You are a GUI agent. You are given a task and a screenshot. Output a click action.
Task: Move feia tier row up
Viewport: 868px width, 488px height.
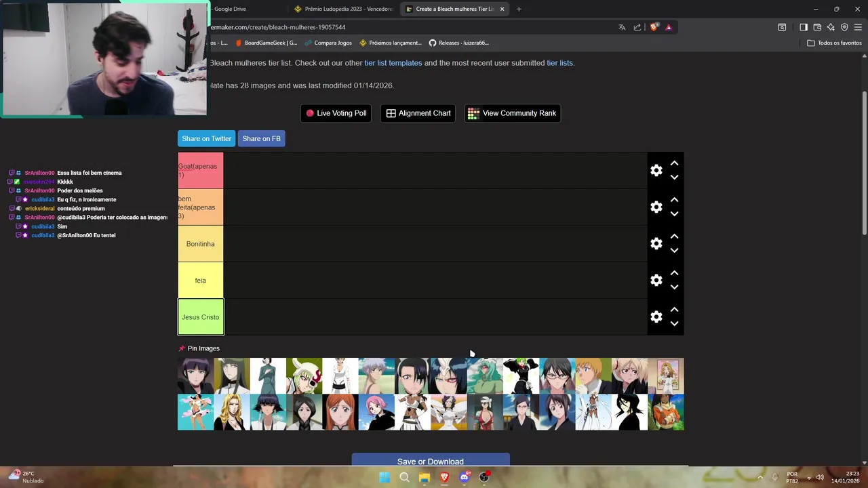[x=674, y=273]
